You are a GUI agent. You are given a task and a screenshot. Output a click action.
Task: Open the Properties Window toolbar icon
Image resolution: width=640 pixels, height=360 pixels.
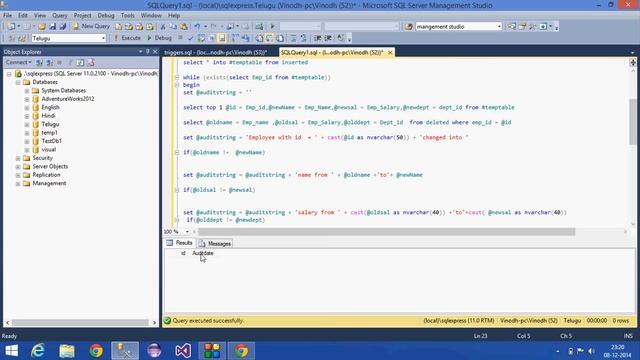522,27
